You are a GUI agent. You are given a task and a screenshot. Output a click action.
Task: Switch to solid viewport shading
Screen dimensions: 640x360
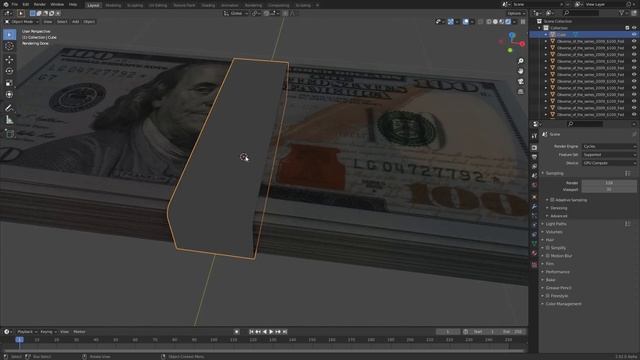tap(495, 22)
